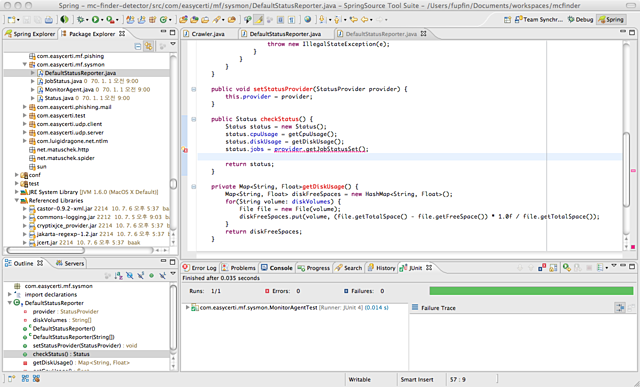Expand MonitorAgentTest JUnit result
This screenshot has width=640, height=387.
(187, 307)
